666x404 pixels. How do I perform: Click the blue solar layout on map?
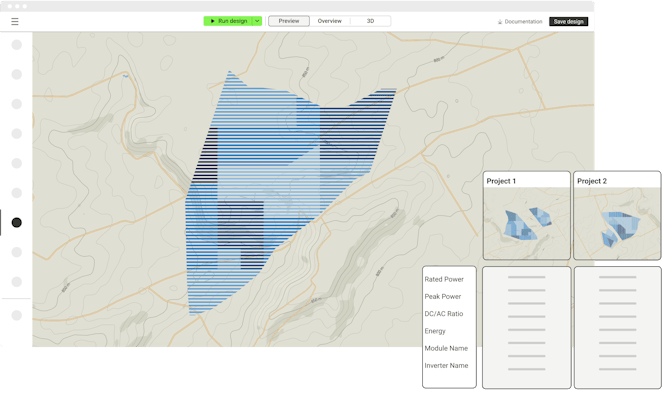coord(280,190)
